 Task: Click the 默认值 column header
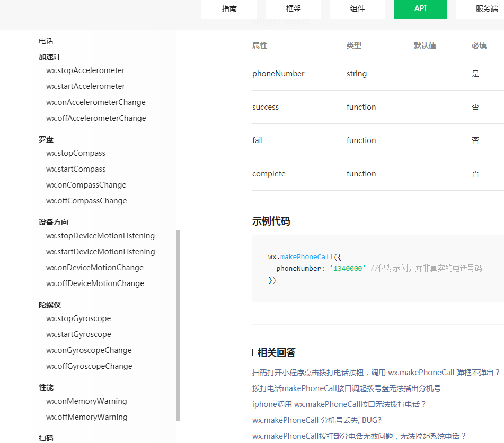pos(425,46)
